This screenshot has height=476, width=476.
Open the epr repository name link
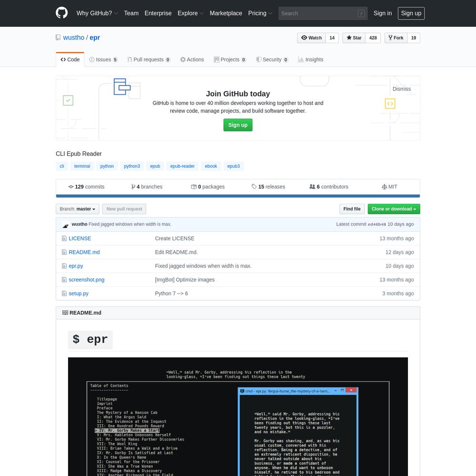[x=95, y=38]
